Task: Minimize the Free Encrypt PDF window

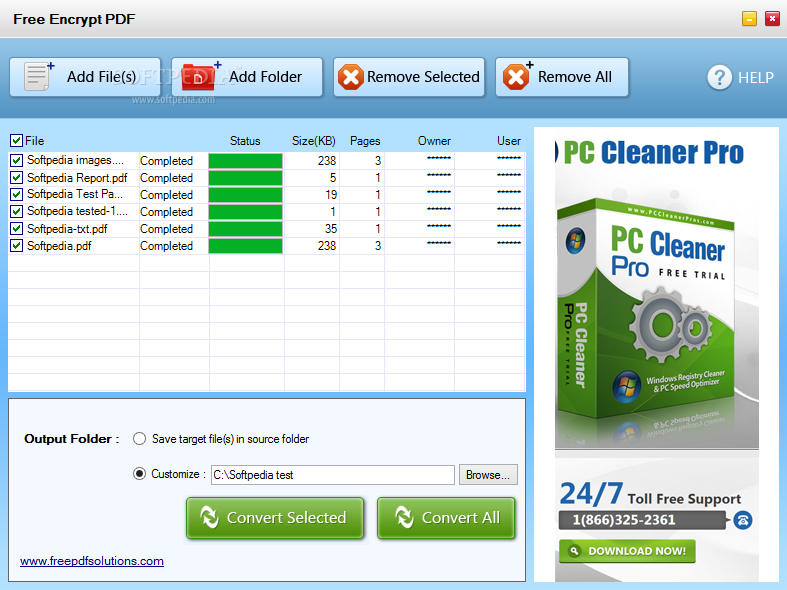Action: (x=749, y=19)
